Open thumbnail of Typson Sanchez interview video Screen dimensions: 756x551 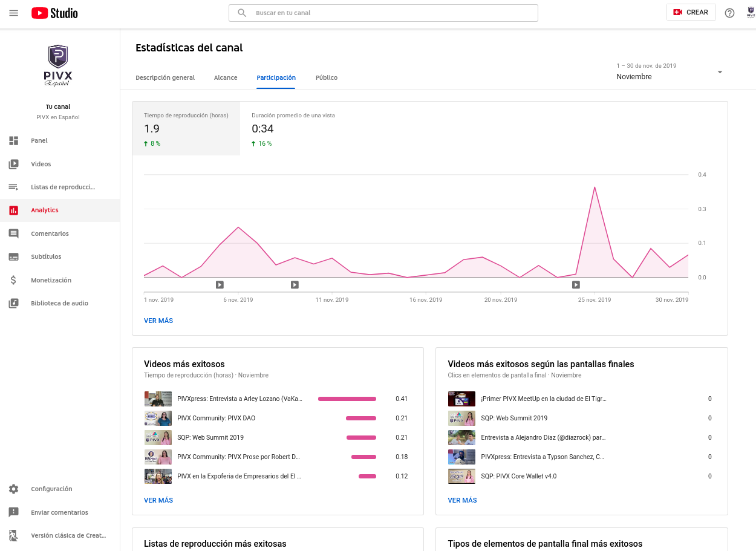tap(461, 457)
